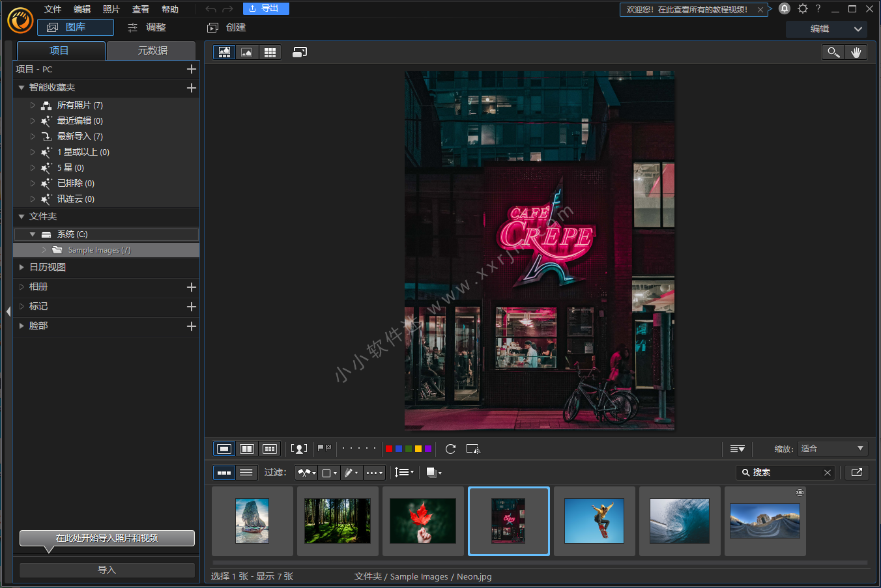Switch to viewer only mode
Image resolution: width=881 pixels, height=588 pixels.
pos(247,52)
